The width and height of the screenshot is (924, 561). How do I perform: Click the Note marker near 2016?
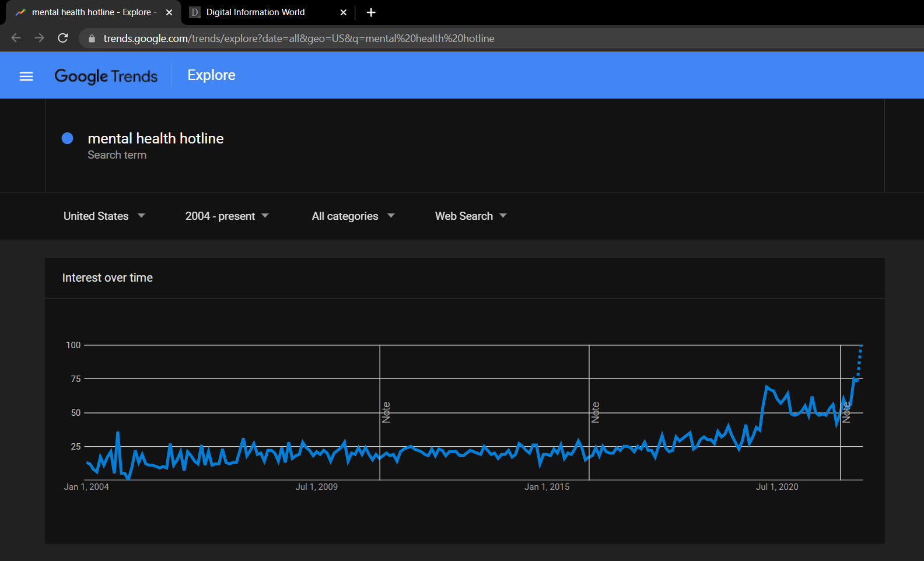coord(596,412)
